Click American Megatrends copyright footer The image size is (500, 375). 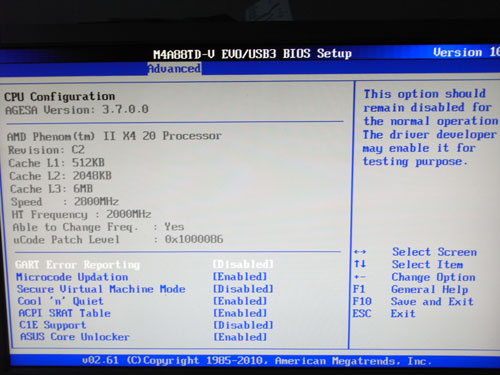click(x=257, y=361)
